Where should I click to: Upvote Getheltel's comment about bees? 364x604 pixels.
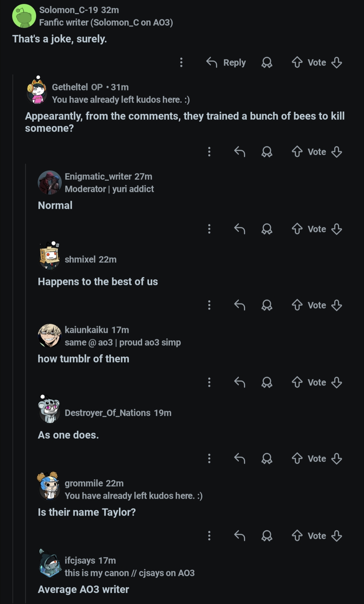[297, 152]
